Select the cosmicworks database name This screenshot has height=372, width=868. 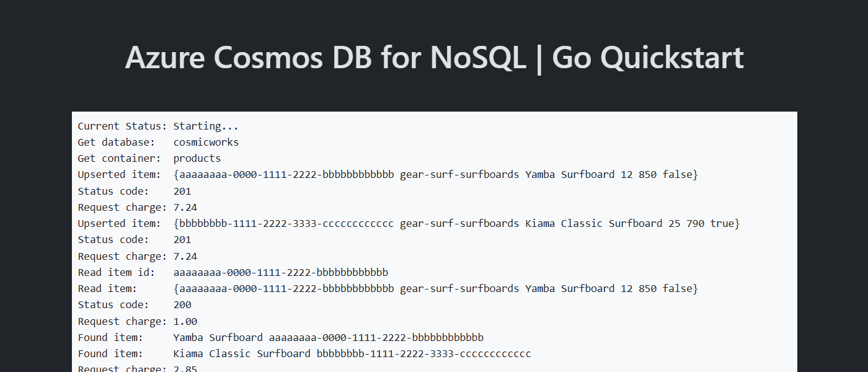click(206, 143)
